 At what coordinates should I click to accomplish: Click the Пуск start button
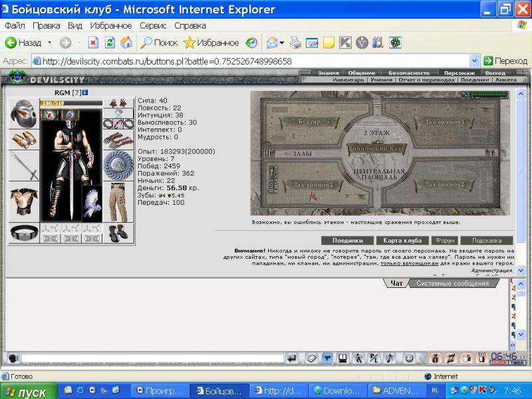pos(28,391)
